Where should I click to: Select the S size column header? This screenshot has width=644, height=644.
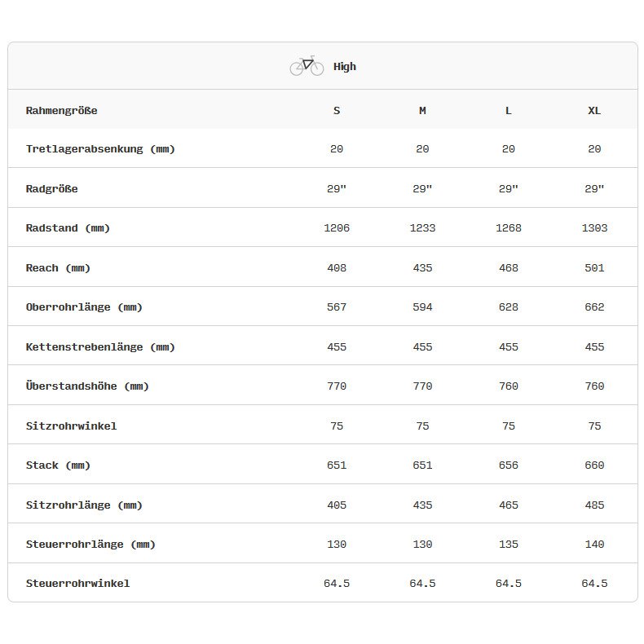coord(337,110)
